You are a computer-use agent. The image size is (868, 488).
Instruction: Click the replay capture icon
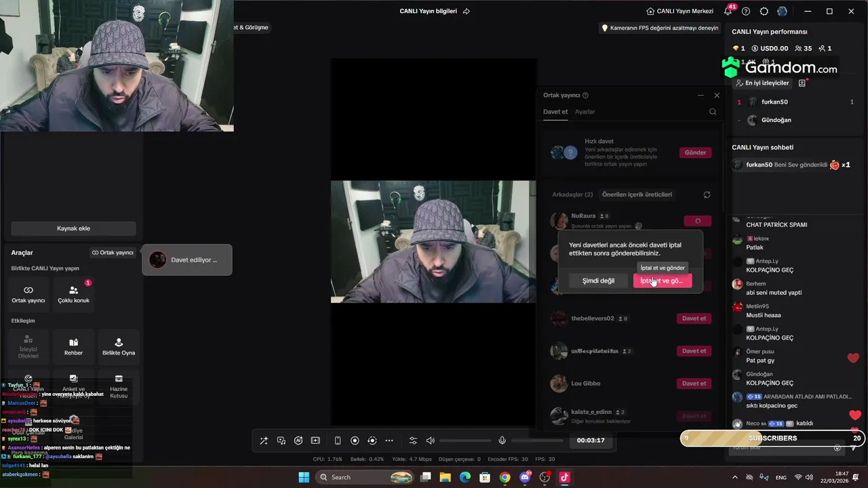pyautogui.click(x=372, y=441)
